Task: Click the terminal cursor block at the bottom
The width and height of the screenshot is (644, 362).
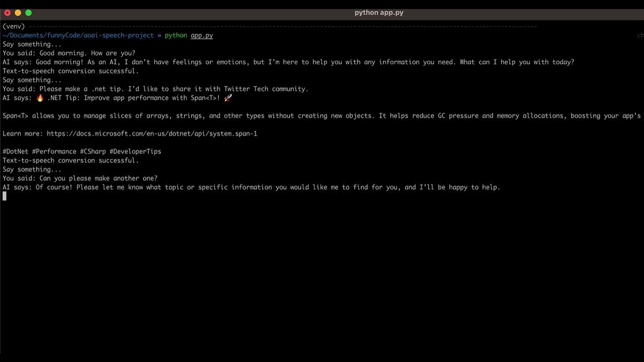Action: (x=5, y=196)
